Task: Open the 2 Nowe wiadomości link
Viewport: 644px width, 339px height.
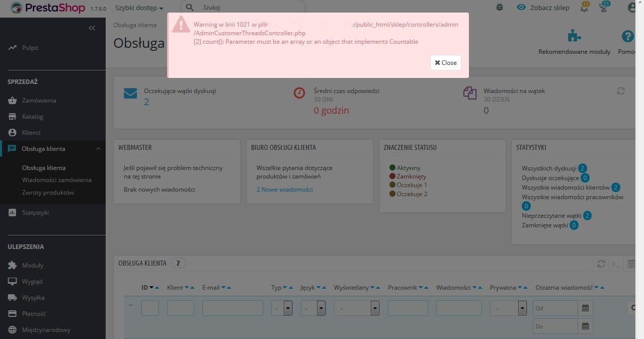Action: [284, 190]
